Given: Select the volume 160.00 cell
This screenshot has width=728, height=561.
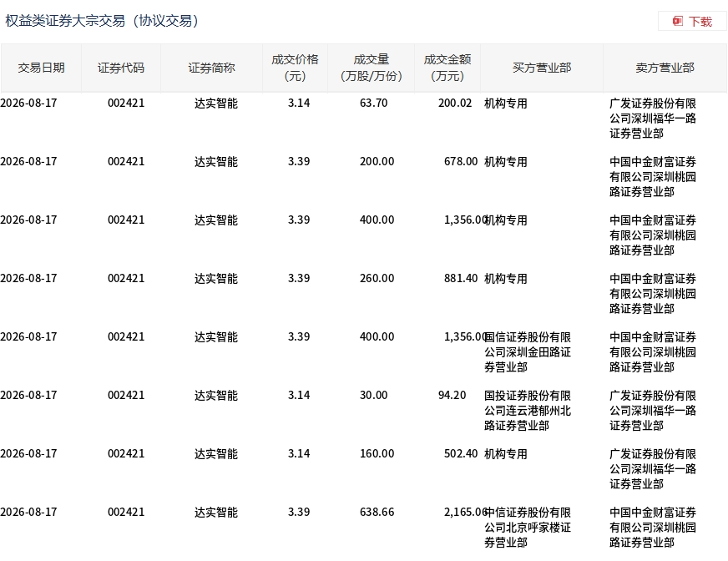Looking at the screenshot, I should click(x=377, y=454).
